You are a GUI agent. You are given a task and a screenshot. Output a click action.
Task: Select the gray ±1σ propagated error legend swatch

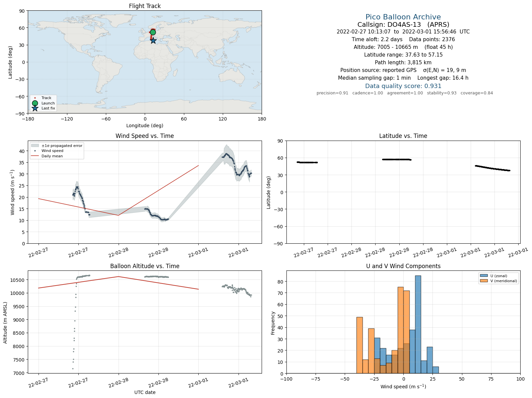click(35, 146)
